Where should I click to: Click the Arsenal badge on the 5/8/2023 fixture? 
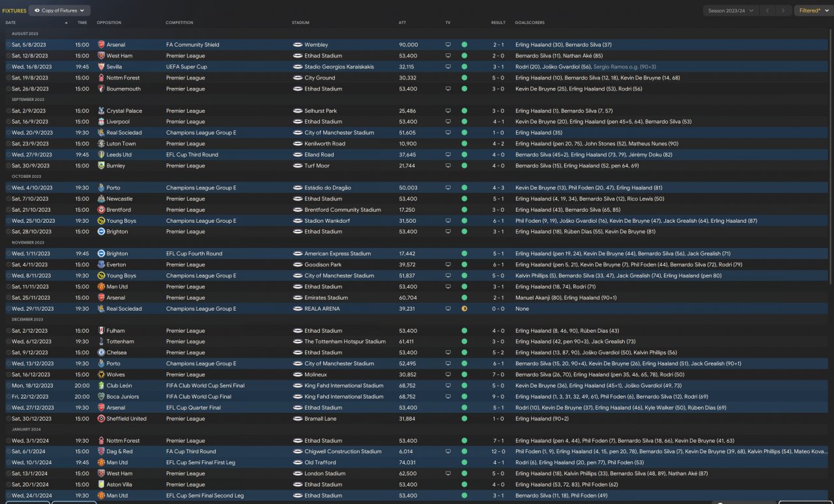(x=101, y=45)
